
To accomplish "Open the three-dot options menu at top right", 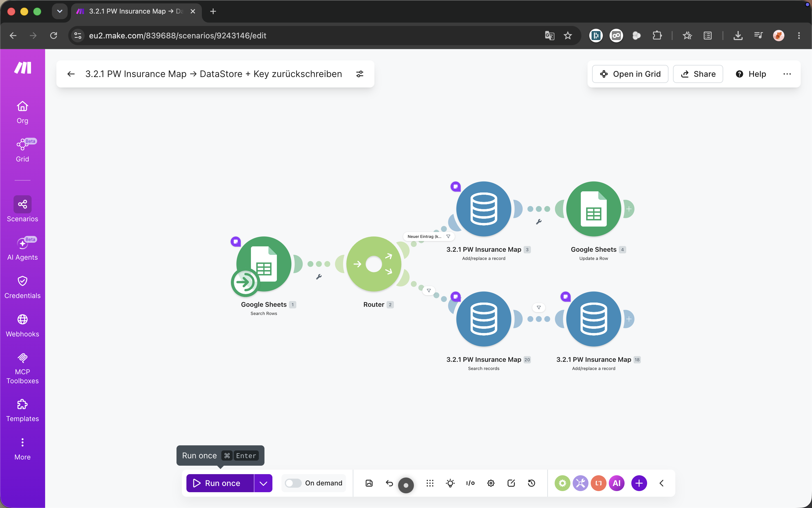I will pyautogui.click(x=787, y=74).
